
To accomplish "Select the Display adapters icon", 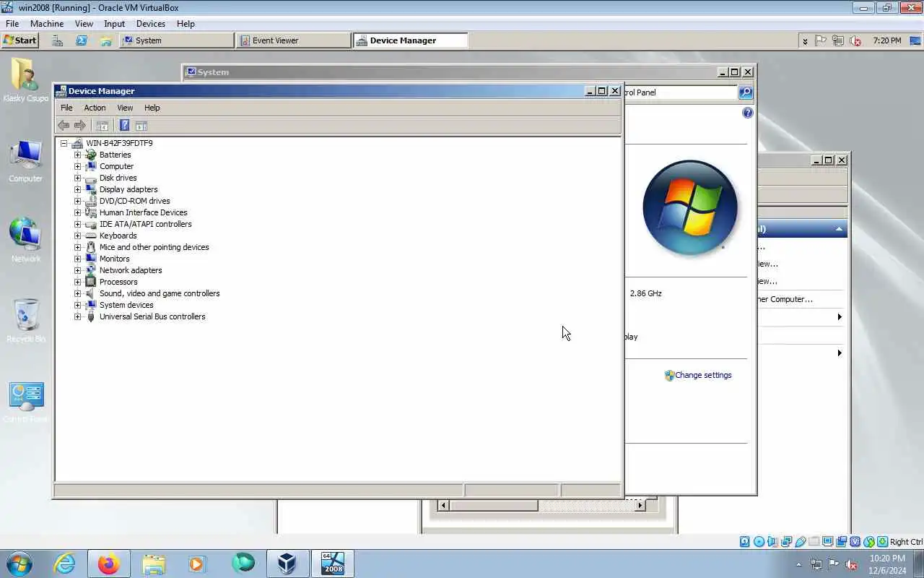I will [x=91, y=189].
